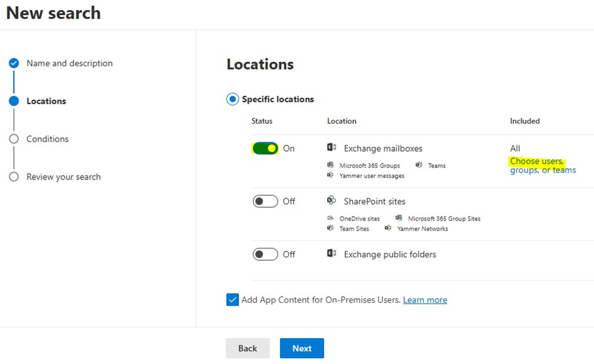This screenshot has width=594, height=364.
Task: Click the Exchange public folders icon
Action: click(331, 254)
